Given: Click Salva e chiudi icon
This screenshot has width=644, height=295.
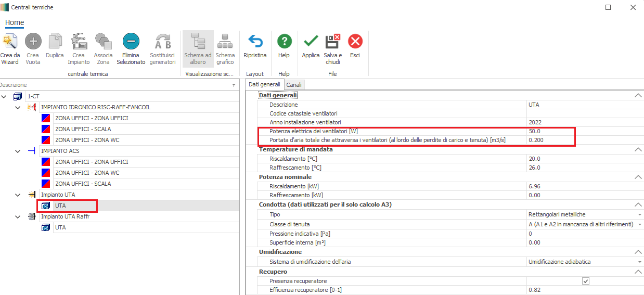Looking at the screenshot, I should tap(332, 42).
